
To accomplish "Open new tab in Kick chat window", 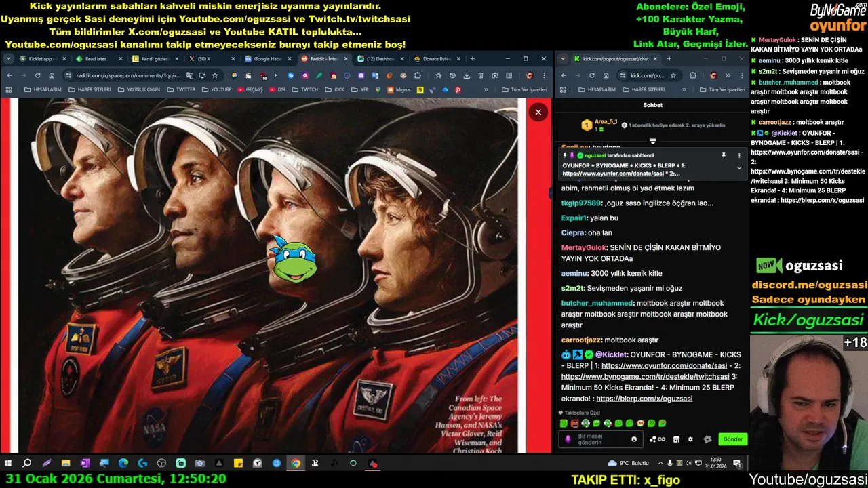I will pyautogui.click(x=669, y=59).
